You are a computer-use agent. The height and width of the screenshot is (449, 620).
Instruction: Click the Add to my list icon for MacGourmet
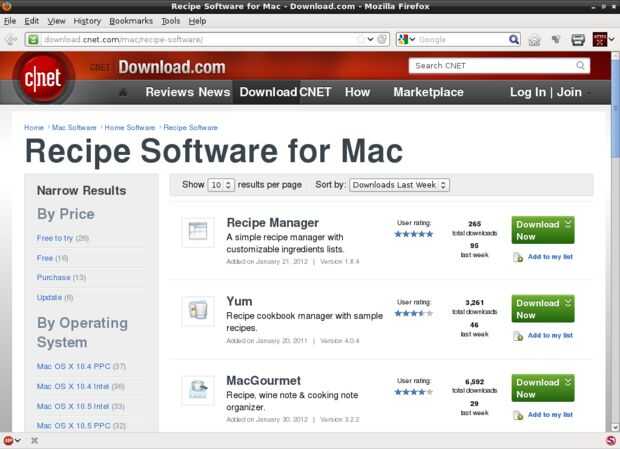point(518,415)
